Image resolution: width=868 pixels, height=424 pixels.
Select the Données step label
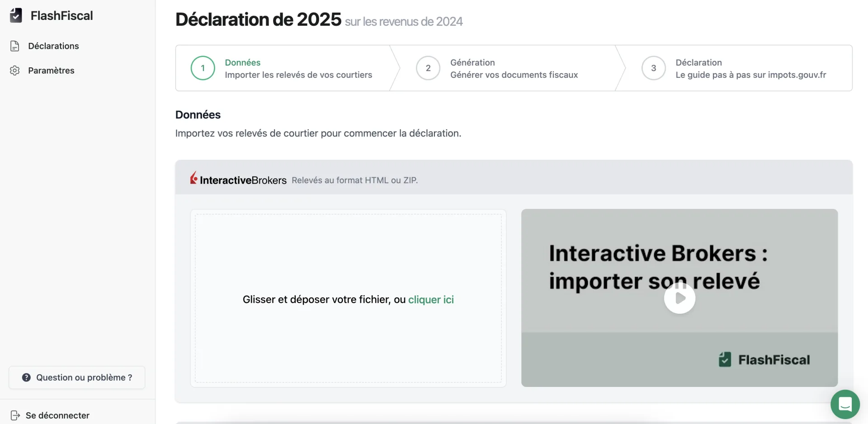243,62
